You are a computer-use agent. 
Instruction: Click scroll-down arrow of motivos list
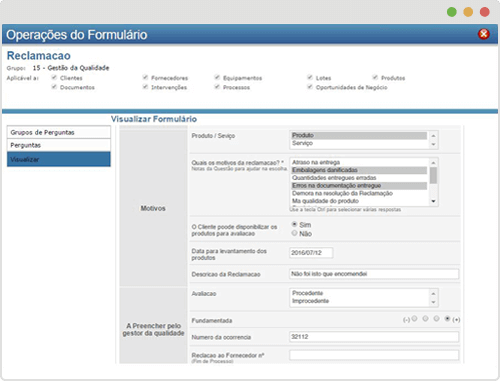(x=433, y=201)
